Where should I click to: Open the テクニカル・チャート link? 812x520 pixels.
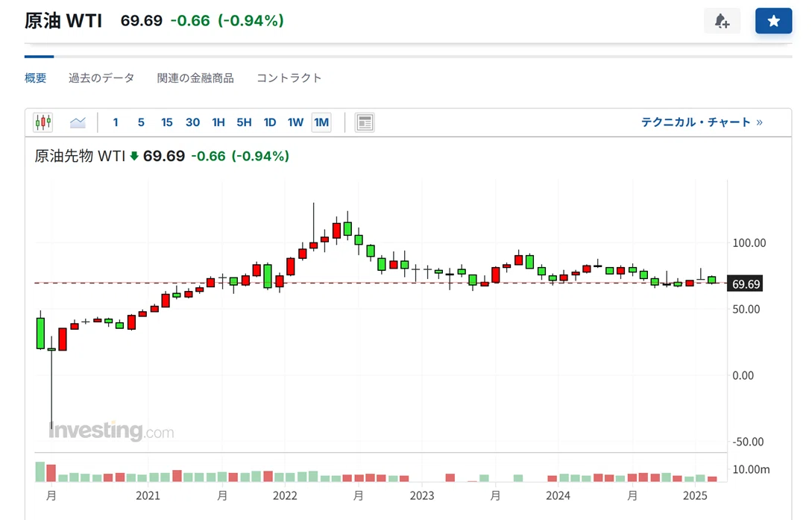(702, 122)
